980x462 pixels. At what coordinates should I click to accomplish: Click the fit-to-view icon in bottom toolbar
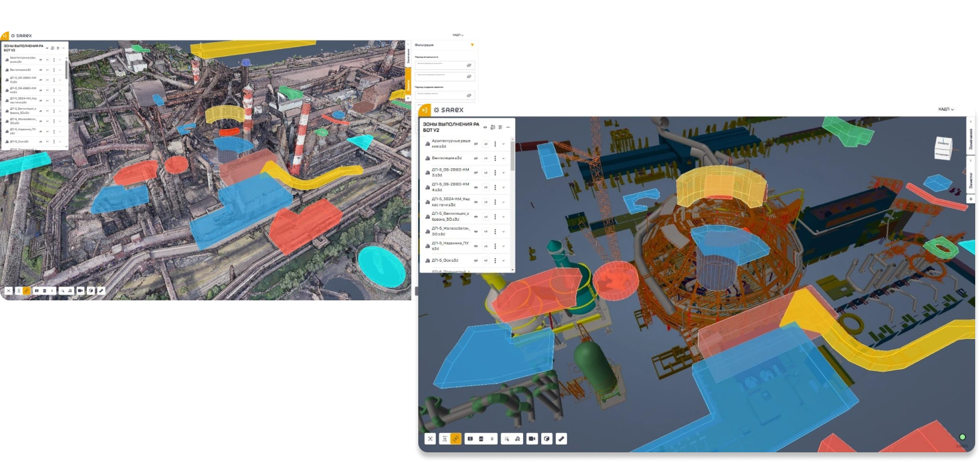(x=430, y=438)
